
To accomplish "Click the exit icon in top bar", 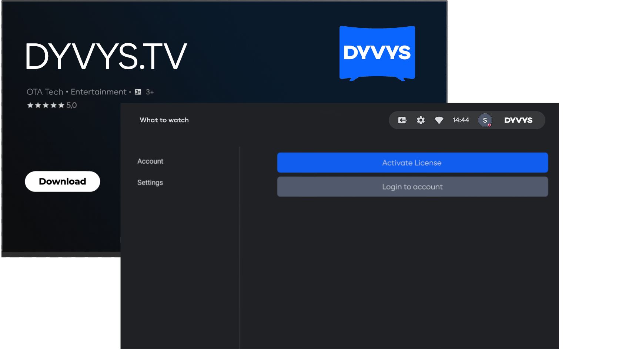I will point(402,120).
